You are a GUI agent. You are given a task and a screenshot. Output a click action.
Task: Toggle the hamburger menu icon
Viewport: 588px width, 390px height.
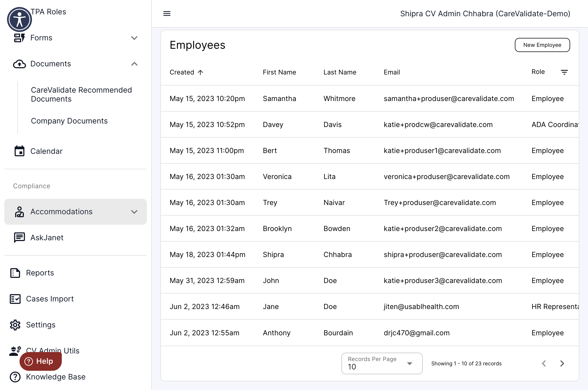click(x=167, y=14)
